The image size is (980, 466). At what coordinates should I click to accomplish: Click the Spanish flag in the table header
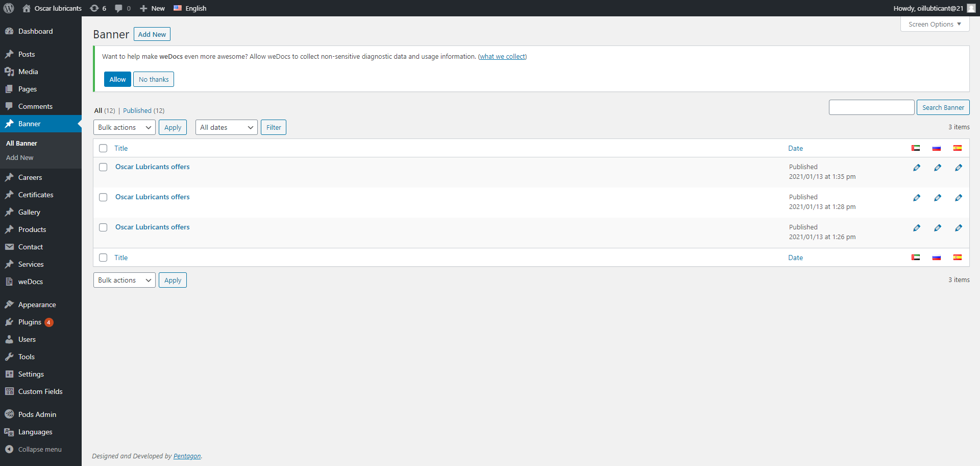958,148
